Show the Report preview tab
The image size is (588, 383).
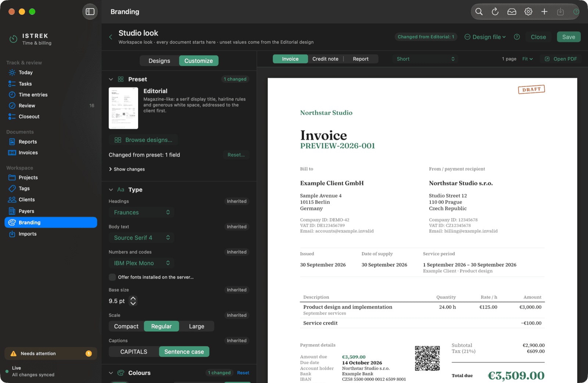(361, 59)
